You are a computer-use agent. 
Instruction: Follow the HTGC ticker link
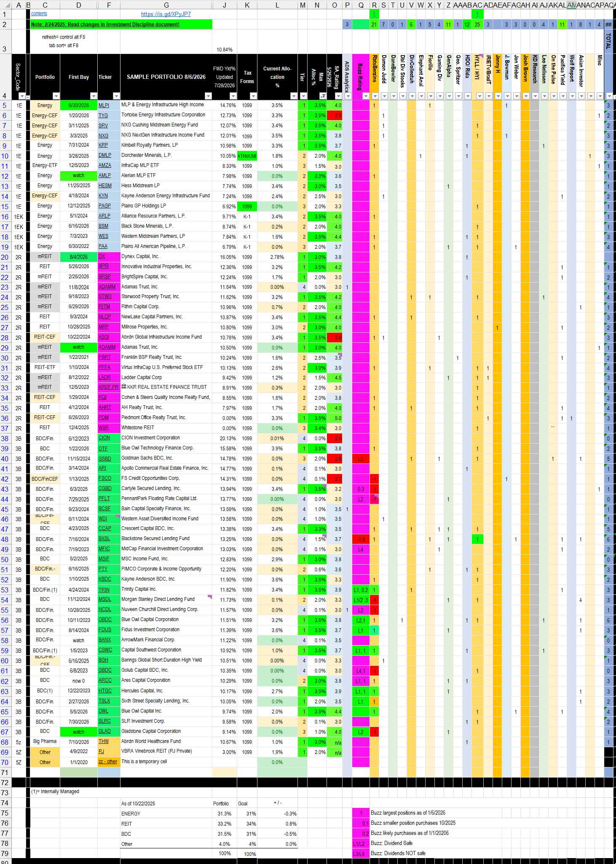105,691
